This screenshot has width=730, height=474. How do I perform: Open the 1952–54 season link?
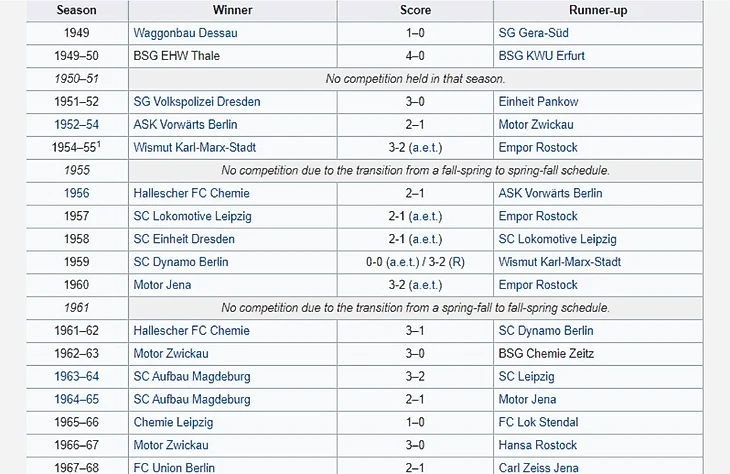click(x=76, y=125)
